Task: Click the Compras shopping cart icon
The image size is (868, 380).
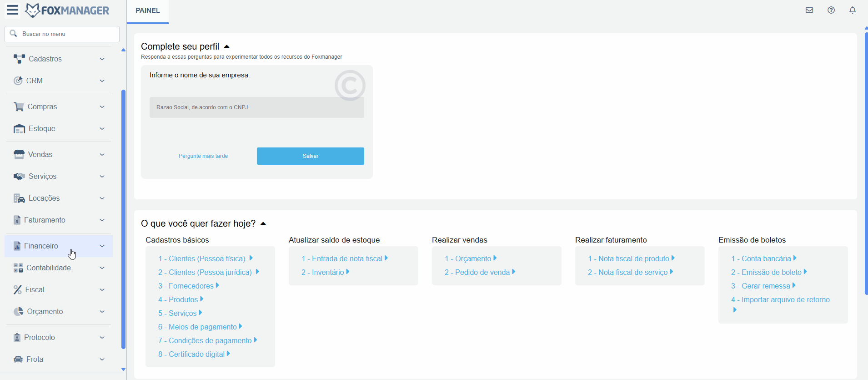Action: [19, 106]
